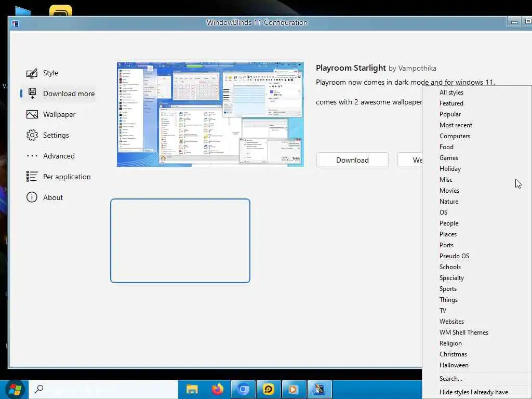Screen dimensions: 532x399
Task: Choose All styles from the category menu
Action: point(451,92)
